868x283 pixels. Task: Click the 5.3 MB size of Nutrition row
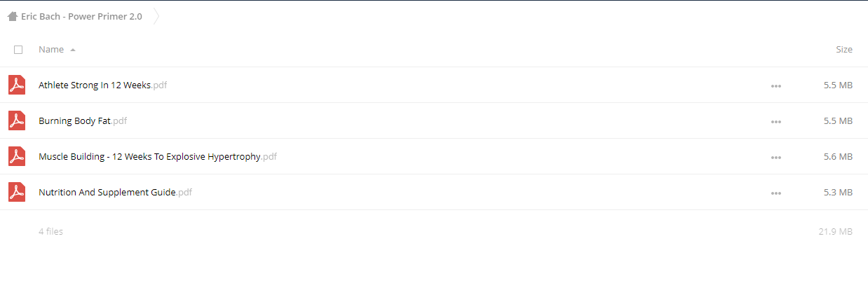[838, 193]
